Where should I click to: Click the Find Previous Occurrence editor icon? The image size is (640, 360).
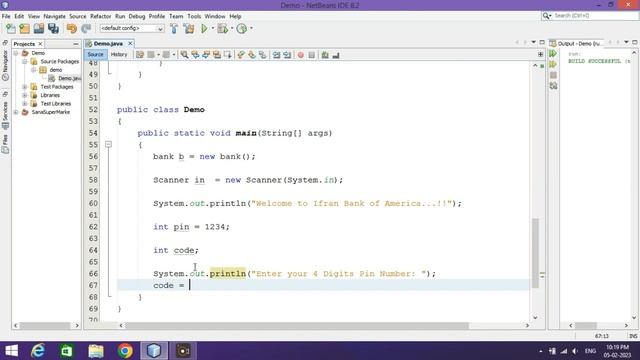tap(195, 55)
